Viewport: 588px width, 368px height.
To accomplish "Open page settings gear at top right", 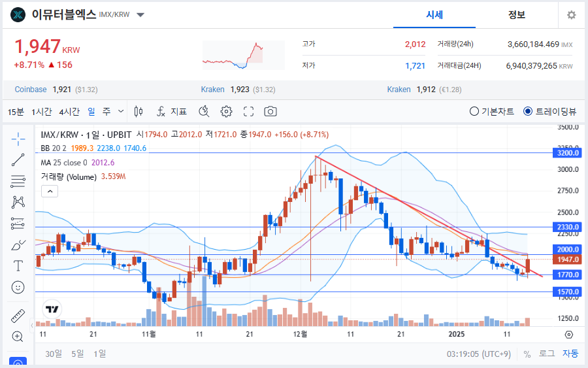I will [x=571, y=15].
